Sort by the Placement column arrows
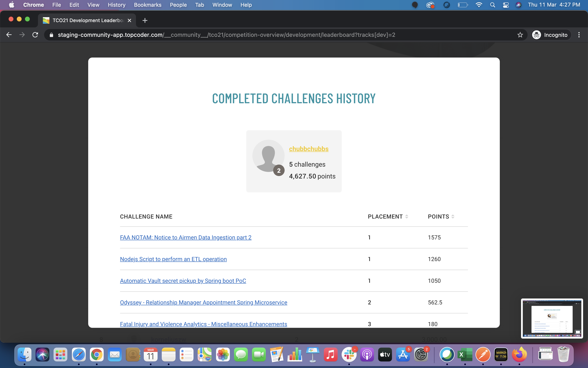The width and height of the screenshot is (588, 368). (406, 217)
